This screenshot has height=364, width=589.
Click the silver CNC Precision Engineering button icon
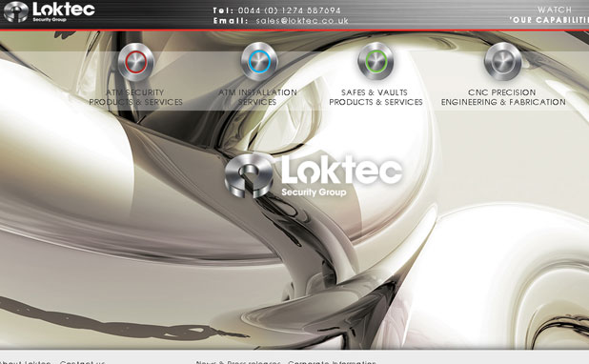(x=502, y=61)
